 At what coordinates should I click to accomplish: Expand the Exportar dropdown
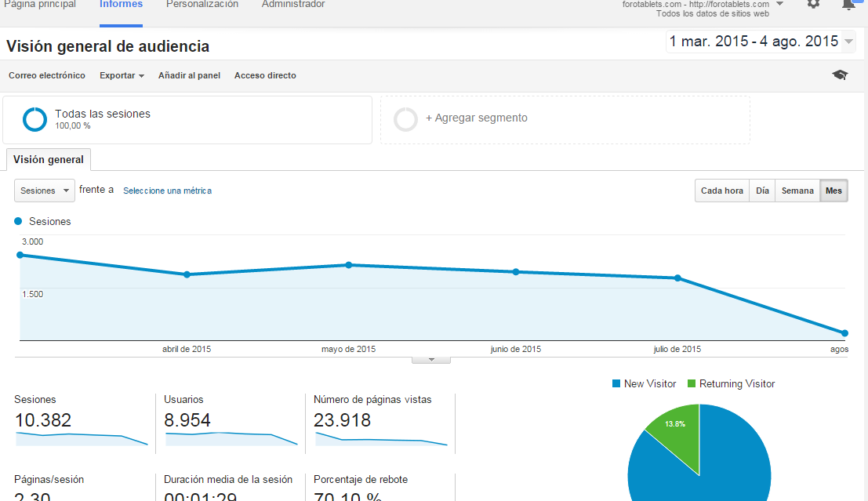click(x=122, y=75)
